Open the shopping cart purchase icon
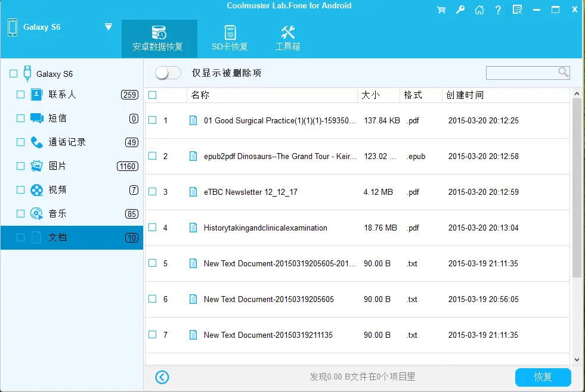The height and width of the screenshot is (392, 585). [441, 10]
